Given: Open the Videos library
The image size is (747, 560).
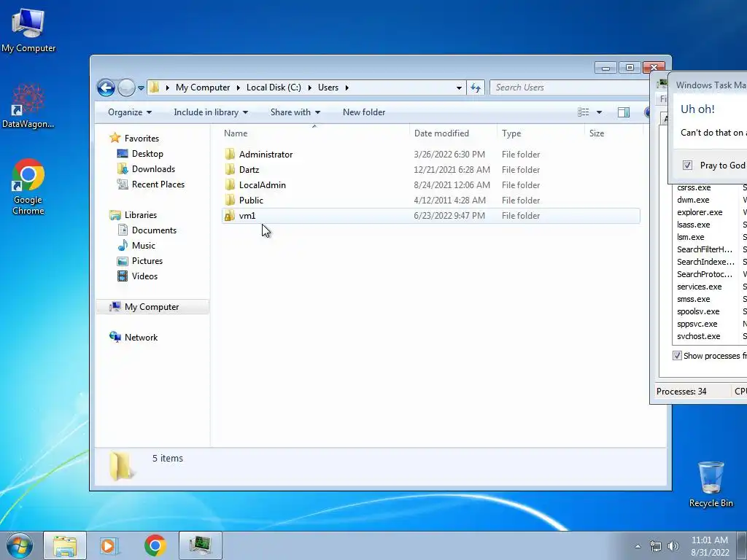Looking at the screenshot, I should pos(144,276).
